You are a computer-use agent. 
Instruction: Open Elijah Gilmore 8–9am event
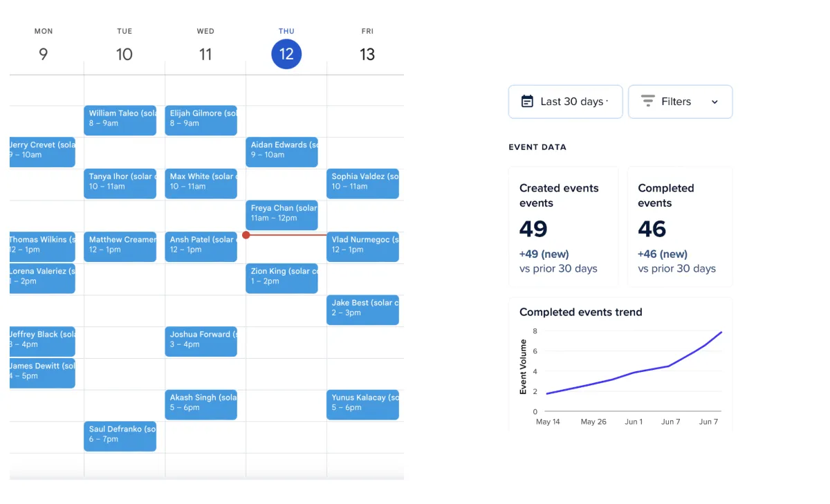201,120
